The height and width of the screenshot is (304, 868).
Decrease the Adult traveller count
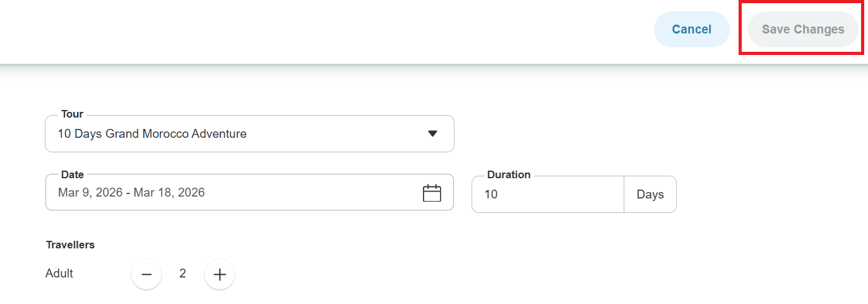(146, 274)
